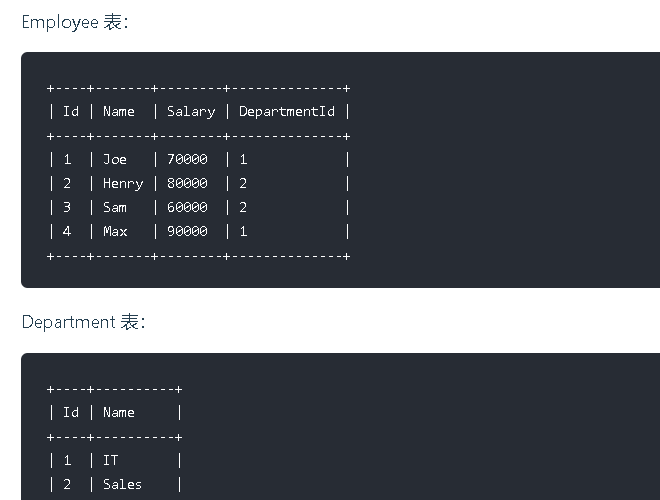Click Max's DepartmentId value
Image resolution: width=660 pixels, height=500 pixels.
click(243, 231)
